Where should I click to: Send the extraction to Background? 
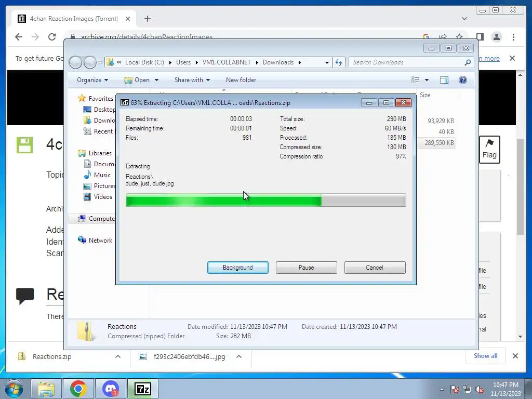click(x=237, y=268)
